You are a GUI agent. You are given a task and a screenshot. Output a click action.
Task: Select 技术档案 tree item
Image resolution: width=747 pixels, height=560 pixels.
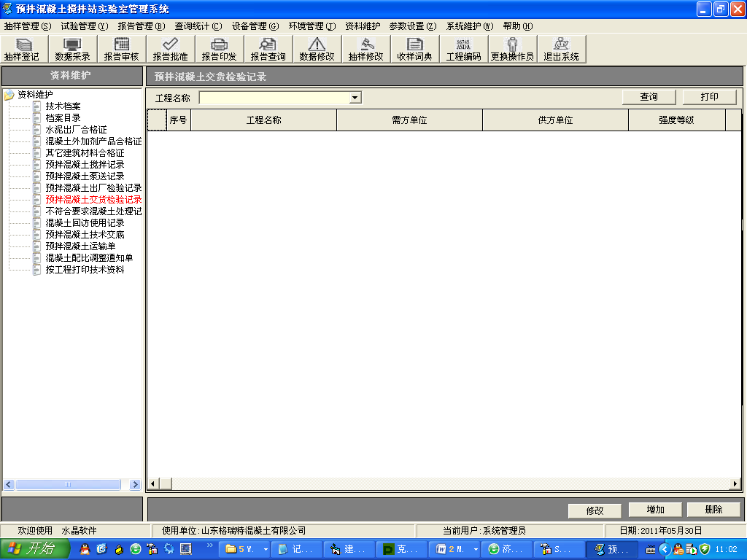(x=63, y=106)
